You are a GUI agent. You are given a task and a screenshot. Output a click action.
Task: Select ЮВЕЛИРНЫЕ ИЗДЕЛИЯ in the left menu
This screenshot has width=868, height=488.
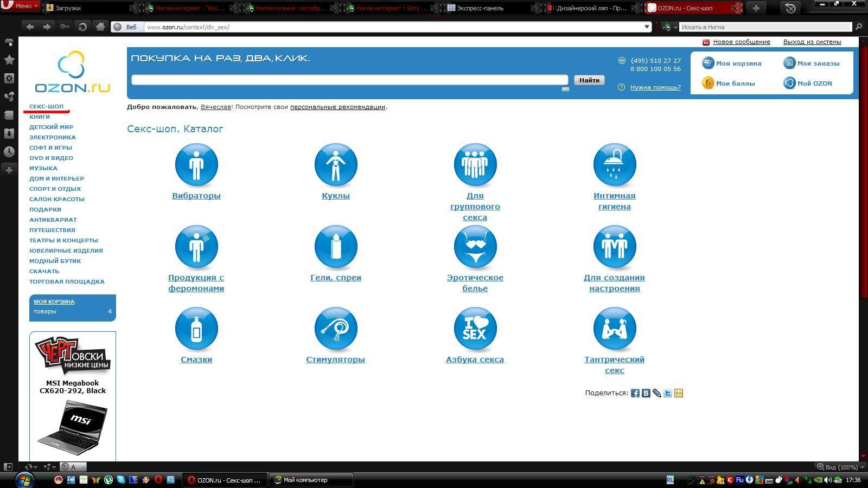[66, 251]
